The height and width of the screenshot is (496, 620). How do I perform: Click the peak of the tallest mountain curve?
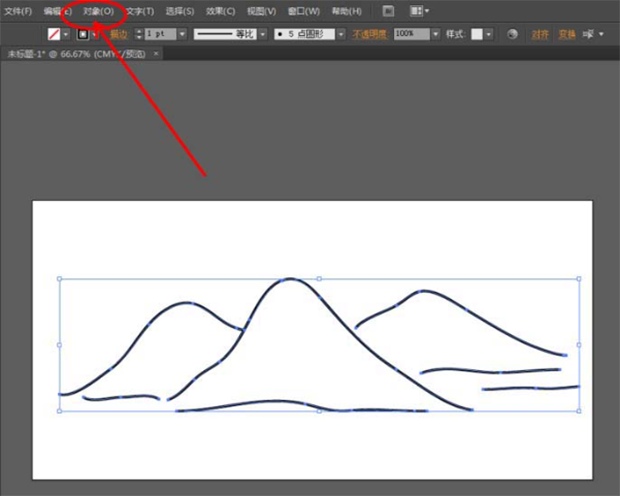pyautogui.click(x=291, y=279)
